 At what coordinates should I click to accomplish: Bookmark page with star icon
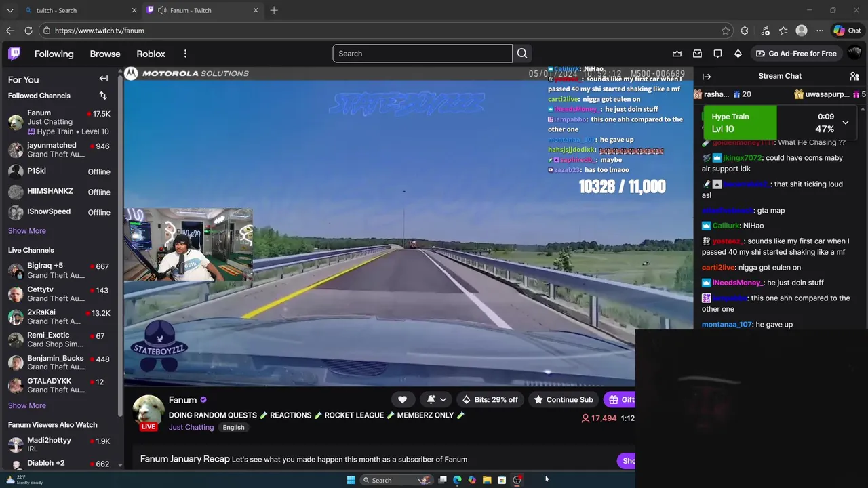click(x=726, y=30)
